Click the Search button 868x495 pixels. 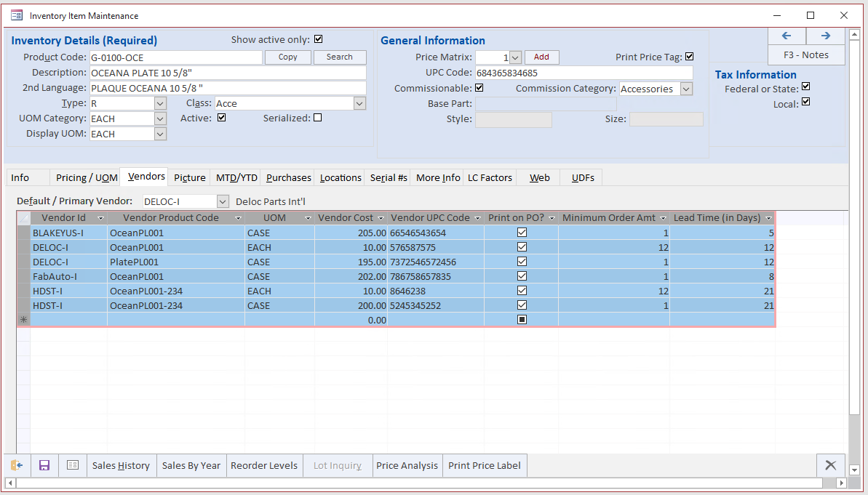click(339, 57)
